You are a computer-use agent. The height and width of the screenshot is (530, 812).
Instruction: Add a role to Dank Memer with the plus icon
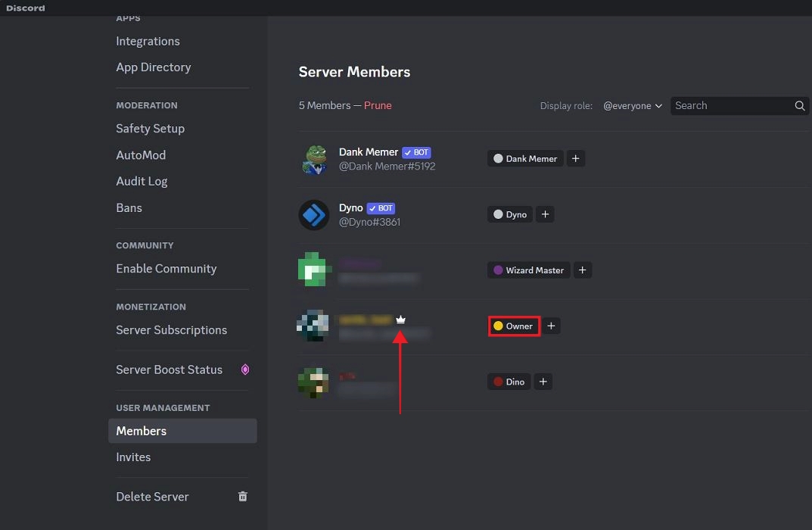click(x=575, y=158)
